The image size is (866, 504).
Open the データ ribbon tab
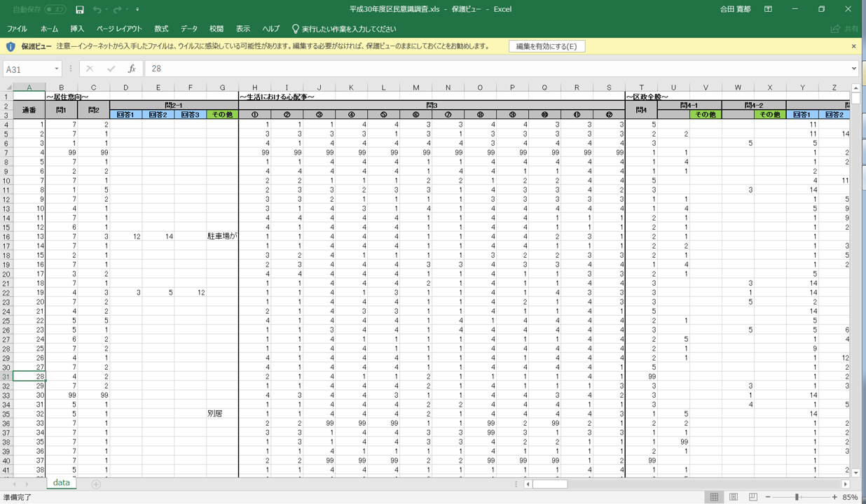[189, 29]
